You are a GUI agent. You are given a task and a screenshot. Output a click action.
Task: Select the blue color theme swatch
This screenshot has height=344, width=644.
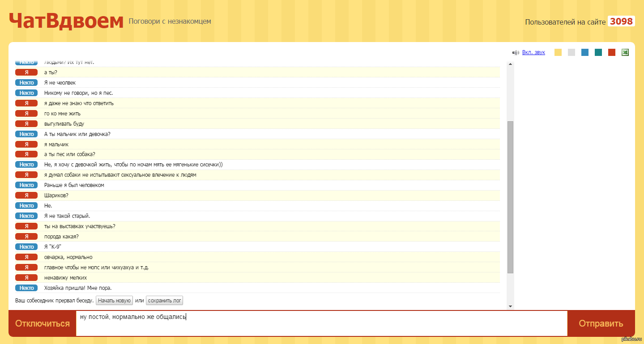585,52
